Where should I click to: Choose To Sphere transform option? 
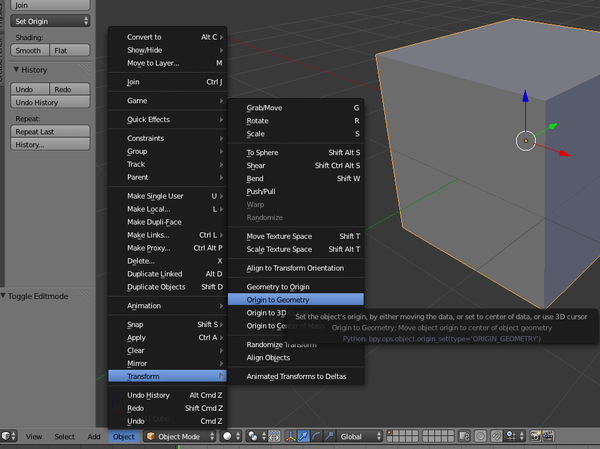coord(296,152)
